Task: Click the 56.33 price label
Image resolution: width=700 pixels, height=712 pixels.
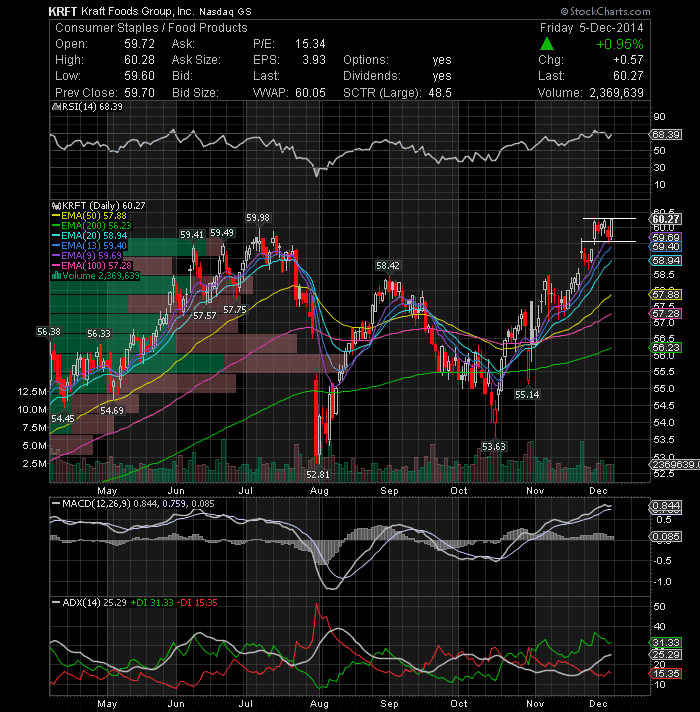Action: coord(99,334)
